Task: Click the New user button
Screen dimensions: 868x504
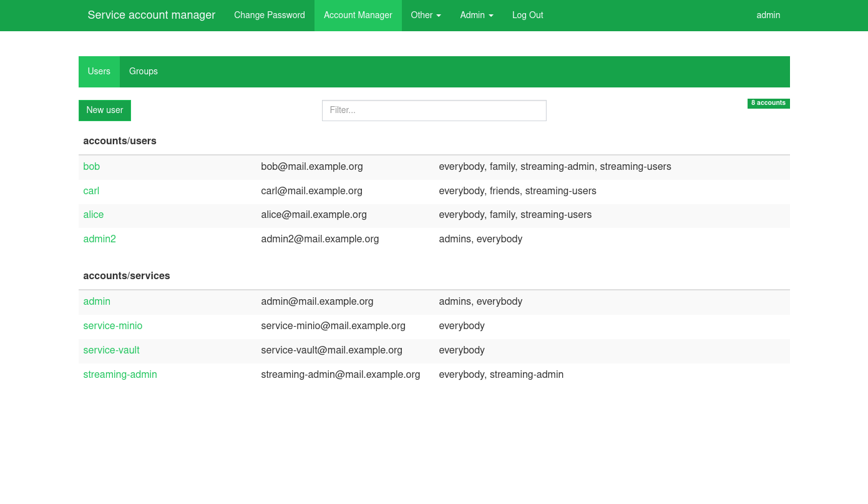Action: [x=105, y=110]
